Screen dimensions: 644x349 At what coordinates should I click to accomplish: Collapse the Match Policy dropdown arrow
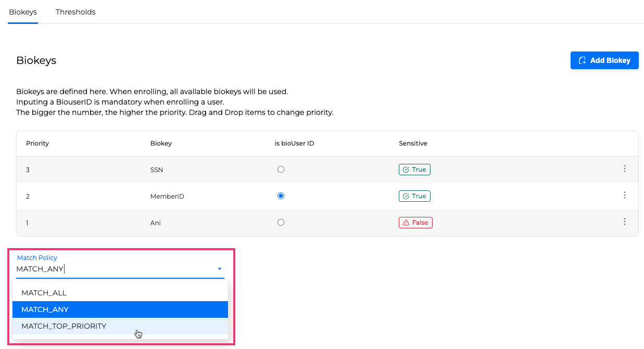pyautogui.click(x=220, y=269)
